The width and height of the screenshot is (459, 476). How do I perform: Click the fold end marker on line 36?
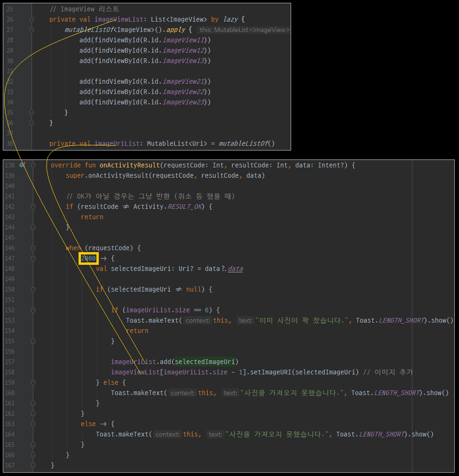click(x=32, y=123)
